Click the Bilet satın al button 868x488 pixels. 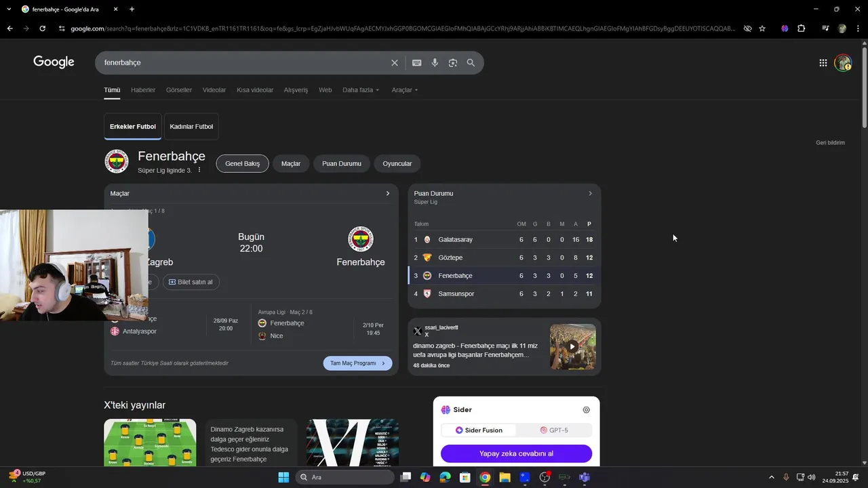pos(191,282)
